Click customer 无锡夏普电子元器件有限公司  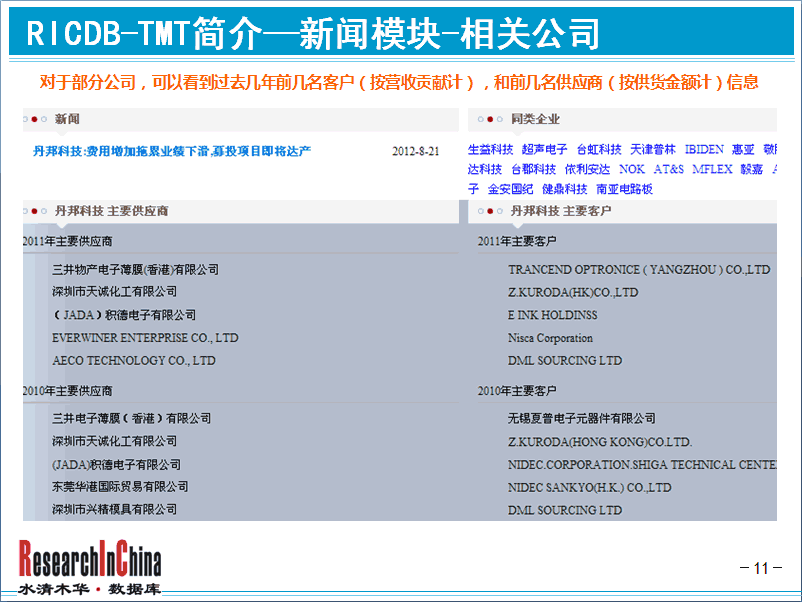[582, 419]
